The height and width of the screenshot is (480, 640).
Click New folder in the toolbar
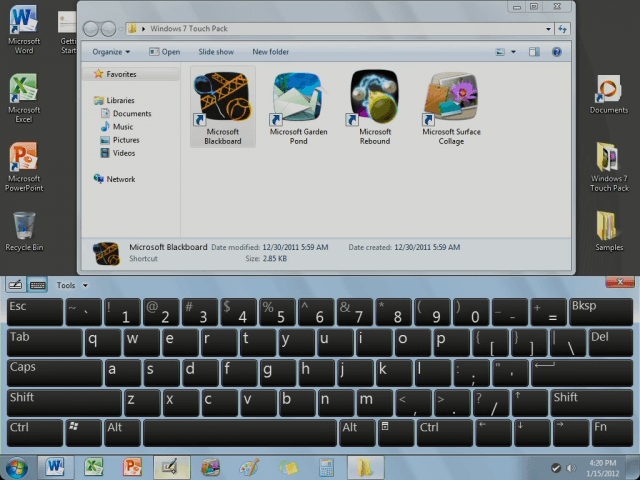(x=270, y=52)
